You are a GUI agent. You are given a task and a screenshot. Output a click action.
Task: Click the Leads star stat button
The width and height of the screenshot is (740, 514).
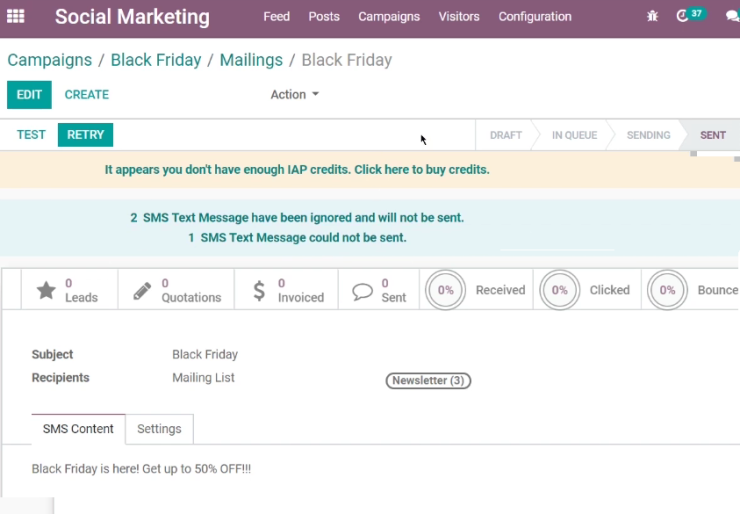coord(69,290)
